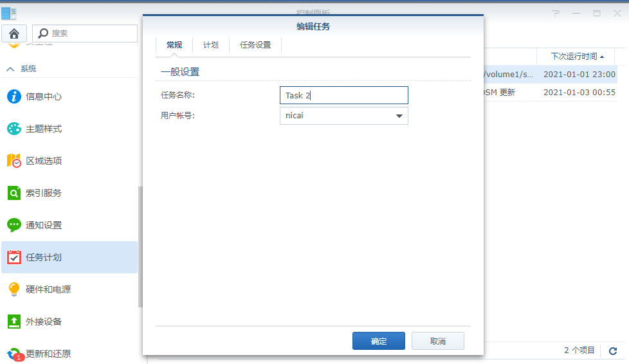Click the search magnifier icon
This screenshot has height=364, width=629.
(x=43, y=33)
